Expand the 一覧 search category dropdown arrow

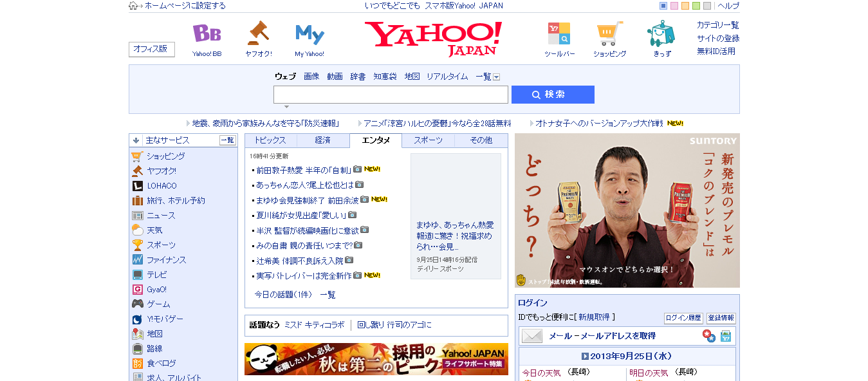[496, 77]
